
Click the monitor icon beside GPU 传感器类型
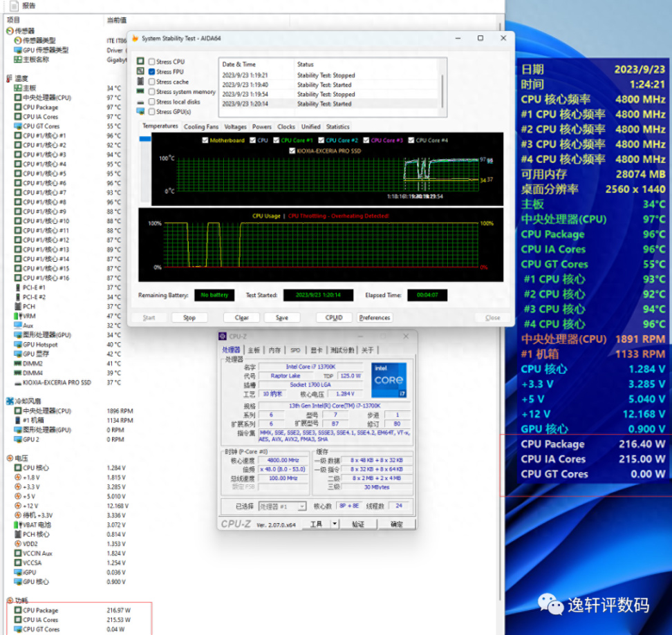coord(18,50)
